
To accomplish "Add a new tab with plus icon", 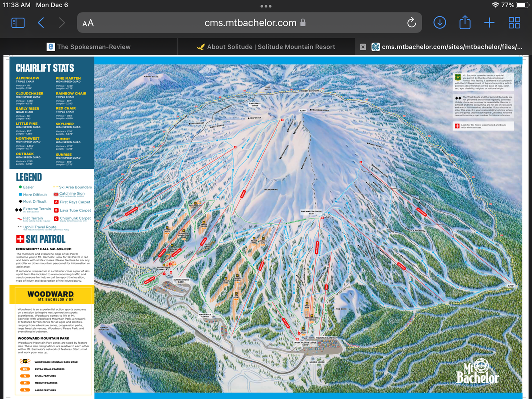I will click(x=489, y=23).
